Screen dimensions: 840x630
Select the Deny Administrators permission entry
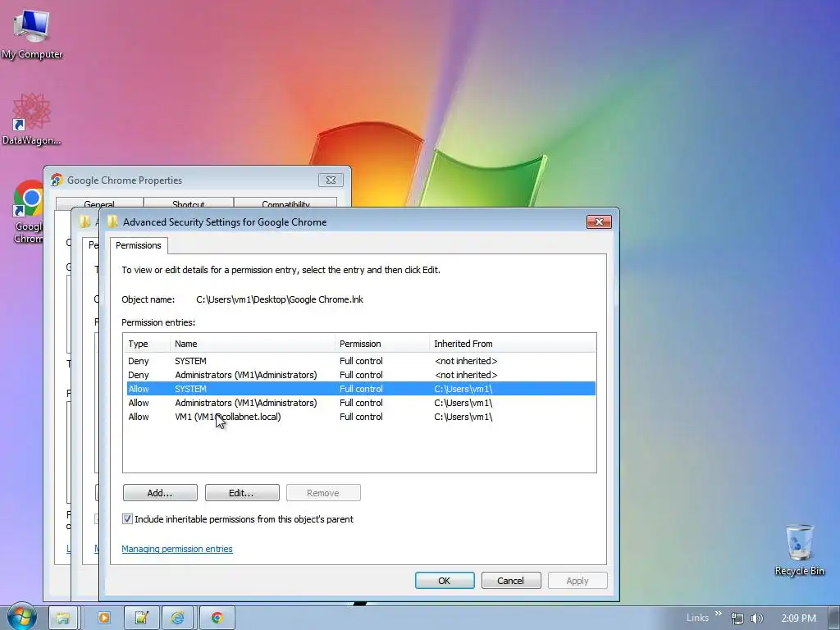(361, 375)
